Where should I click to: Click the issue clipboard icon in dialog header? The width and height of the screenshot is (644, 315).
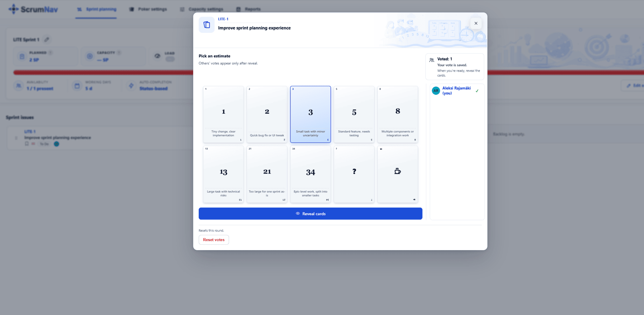tap(206, 25)
